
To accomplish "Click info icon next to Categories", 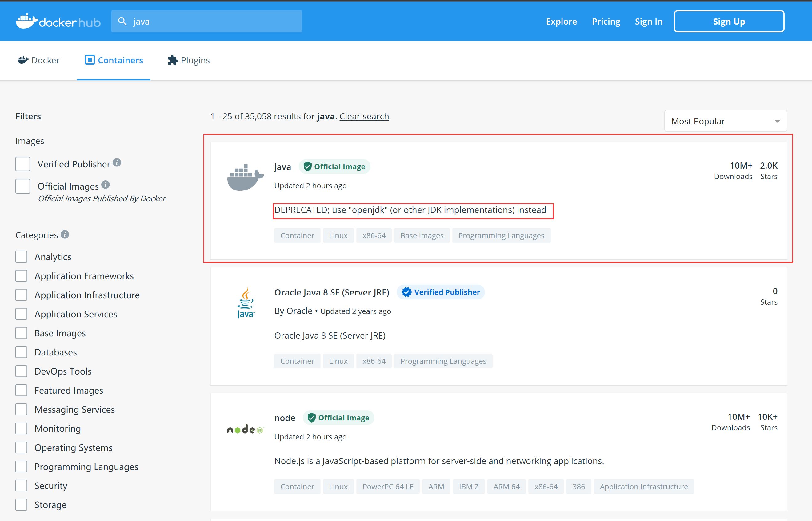I will [x=65, y=234].
